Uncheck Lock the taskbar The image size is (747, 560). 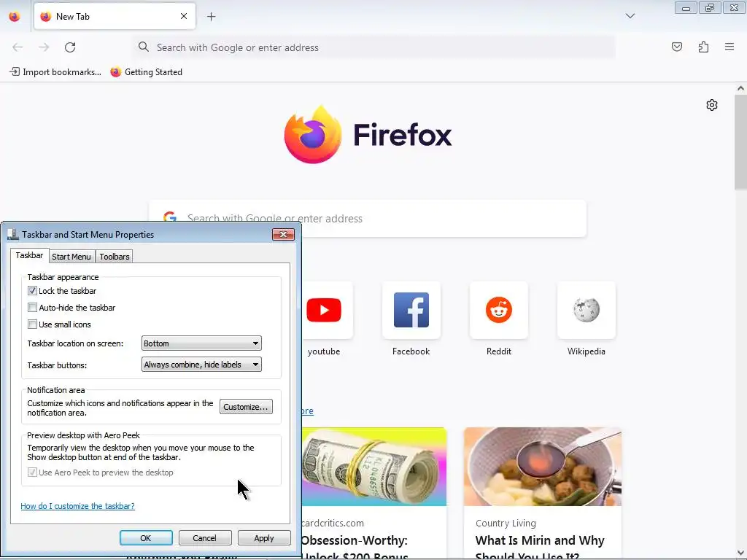(x=32, y=291)
